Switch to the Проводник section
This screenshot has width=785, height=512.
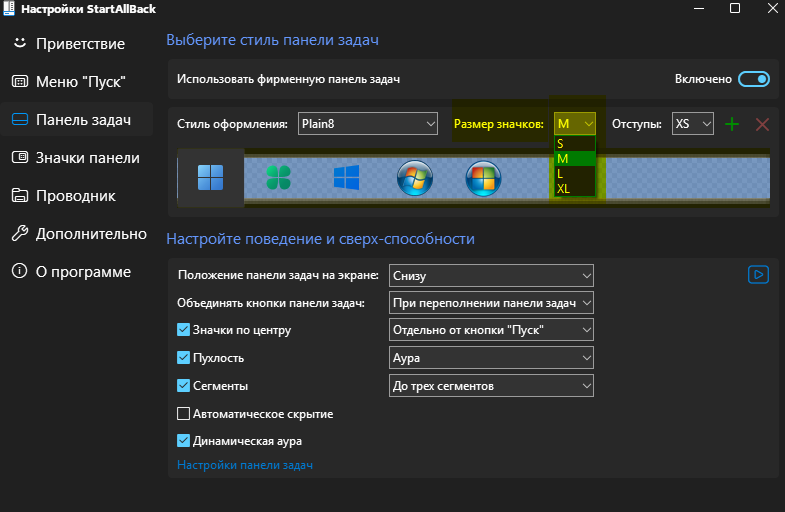click(x=77, y=196)
